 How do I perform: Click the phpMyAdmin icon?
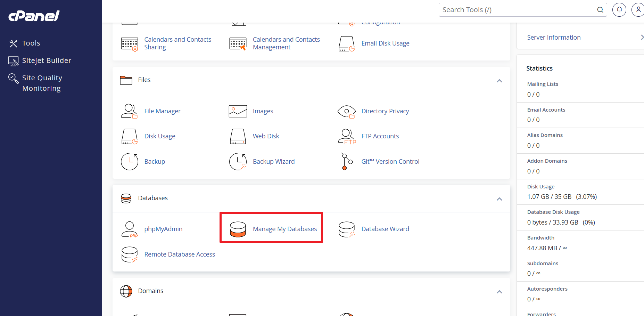click(x=130, y=229)
